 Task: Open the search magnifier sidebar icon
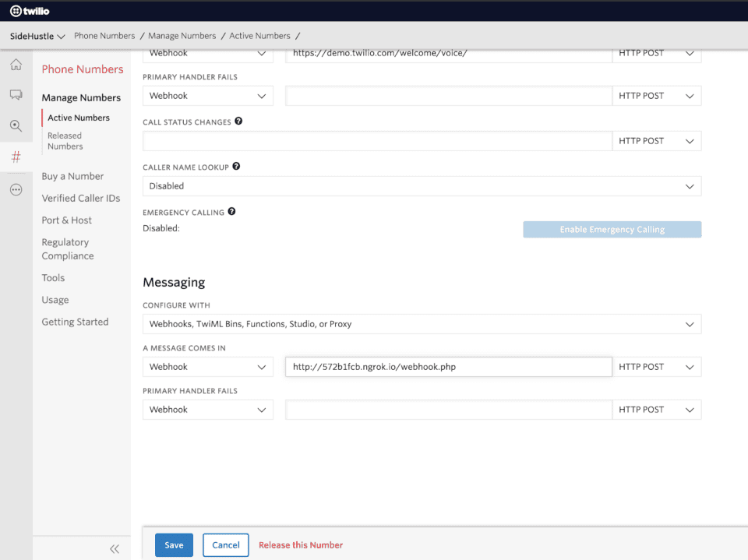[16, 126]
